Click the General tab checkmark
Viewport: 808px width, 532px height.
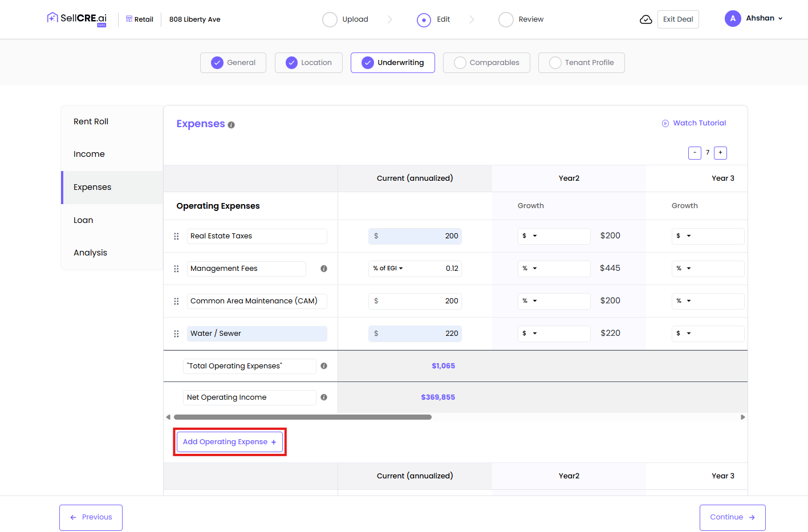(217, 63)
